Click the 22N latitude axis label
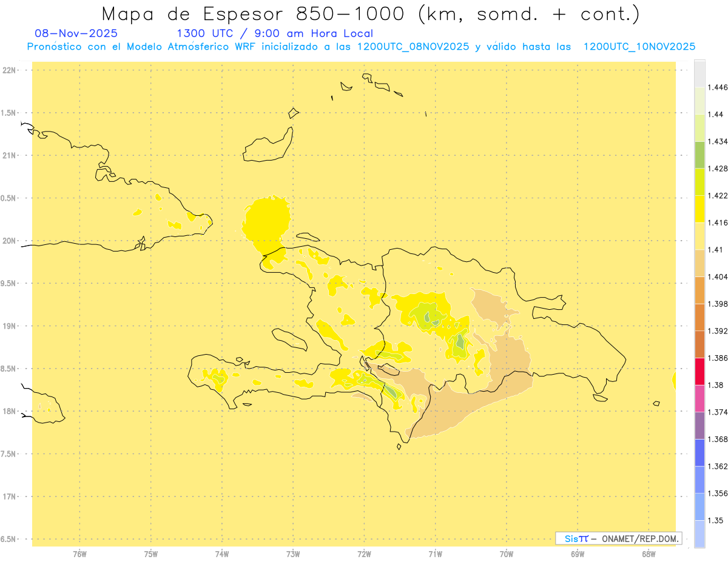Image resolution: width=728 pixels, height=562 pixels. click(9, 70)
